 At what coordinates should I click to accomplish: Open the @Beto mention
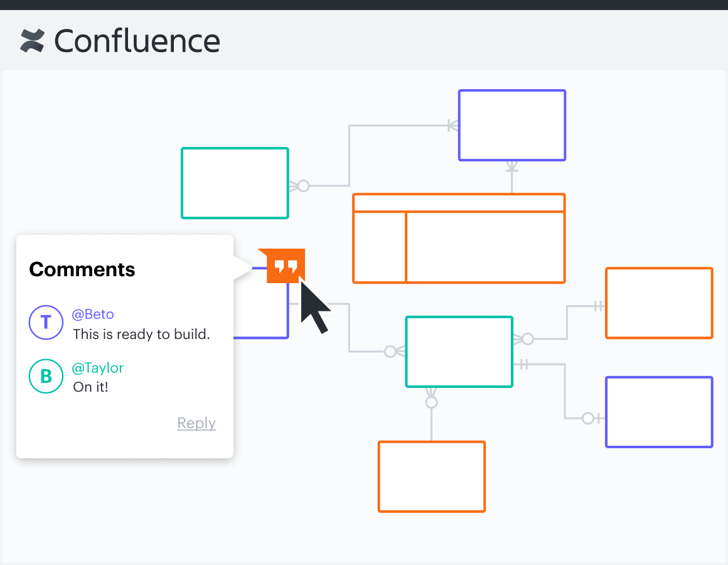(93, 314)
